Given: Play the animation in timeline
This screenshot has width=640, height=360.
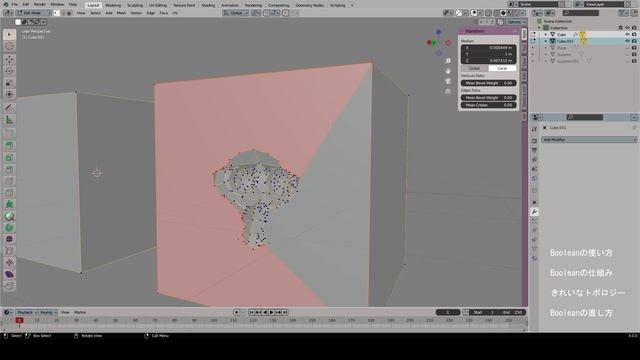Looking at the screenshot, I should 271,312.
